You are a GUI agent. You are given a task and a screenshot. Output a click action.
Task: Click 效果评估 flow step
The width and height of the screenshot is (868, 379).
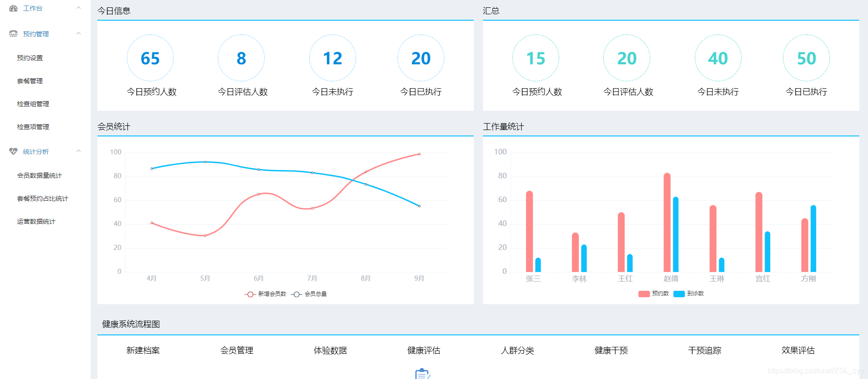point(798,351)
